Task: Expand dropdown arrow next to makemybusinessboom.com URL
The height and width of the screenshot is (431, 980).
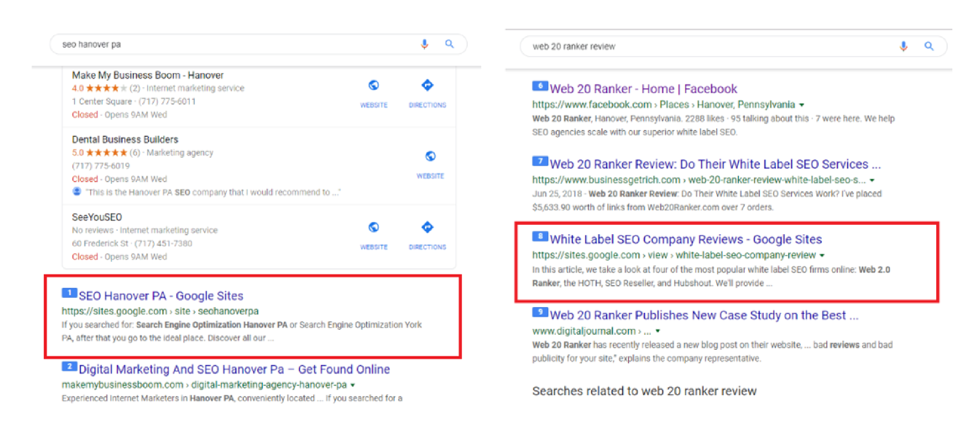Action: coord(353,385)
